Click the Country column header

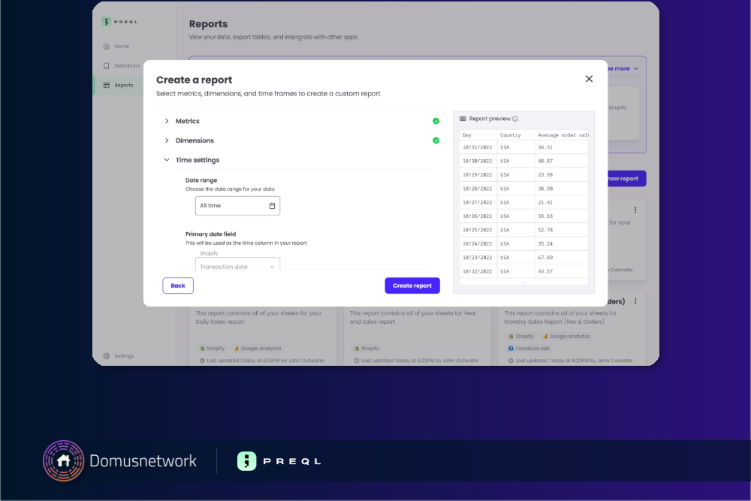[510, 136]
